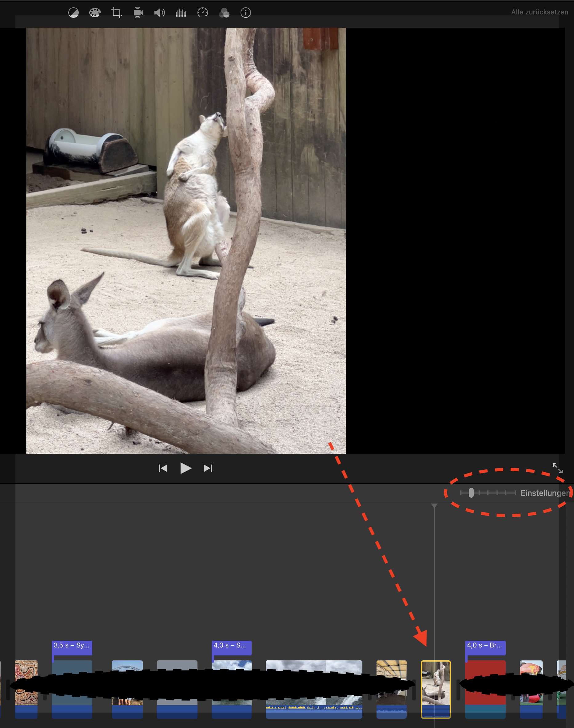The image size is (574, 728).
Task: Open noise reduction and equalizer
Action: 181,13
